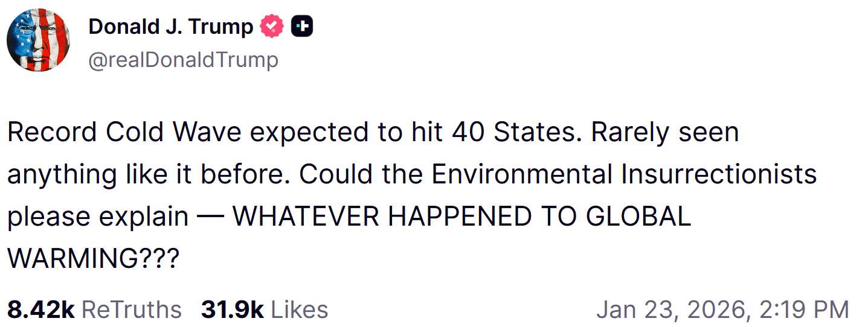The image size is (868, 327).
Task: Click the 31.9k Likes number
Action: pyautogui.click(x=232, y=310)
